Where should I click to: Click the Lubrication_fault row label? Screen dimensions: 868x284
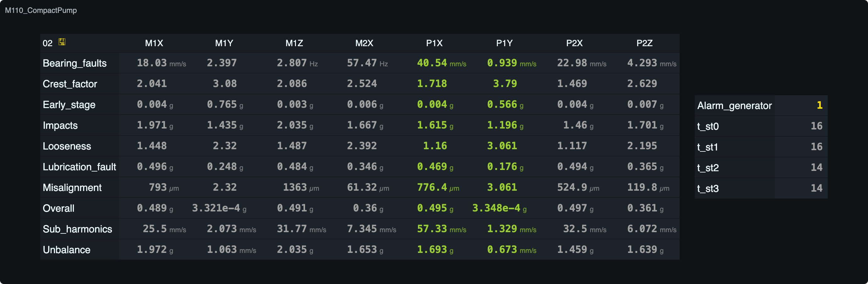tap(80, 167)
